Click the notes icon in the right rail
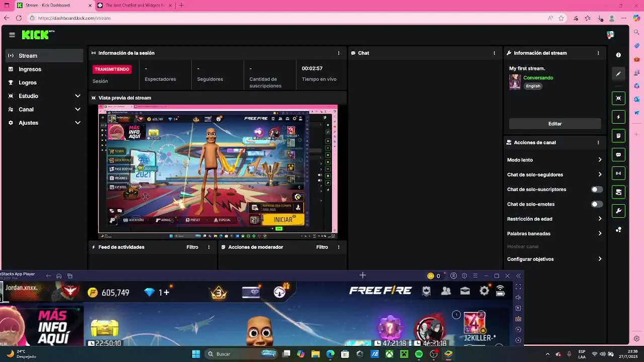Image resolution: width=644 pixels, height=362 pixels. (x=618, y=136)
